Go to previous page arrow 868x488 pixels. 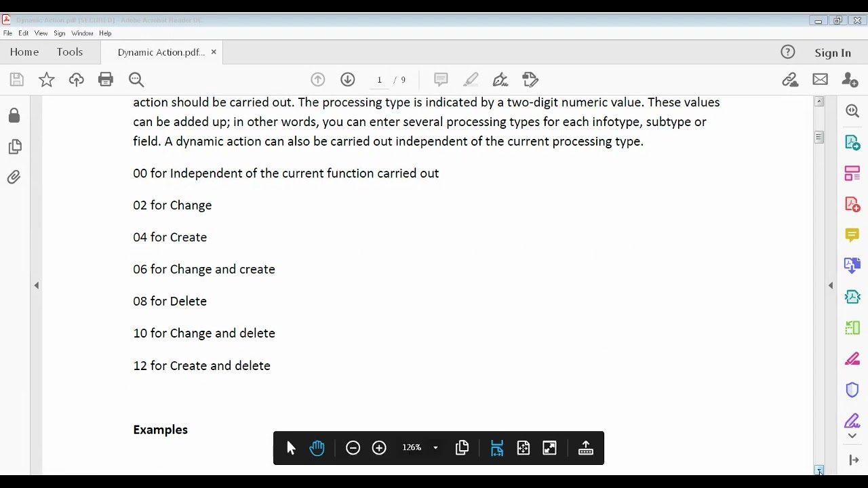pyautogui.click(x=318, y=79)
